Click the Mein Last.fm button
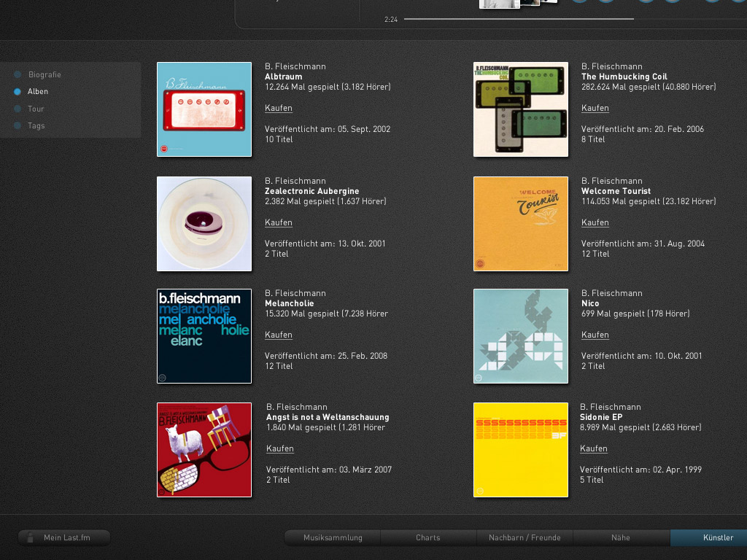747x560 pixels. pyautogui.click(x=64, y=537)
